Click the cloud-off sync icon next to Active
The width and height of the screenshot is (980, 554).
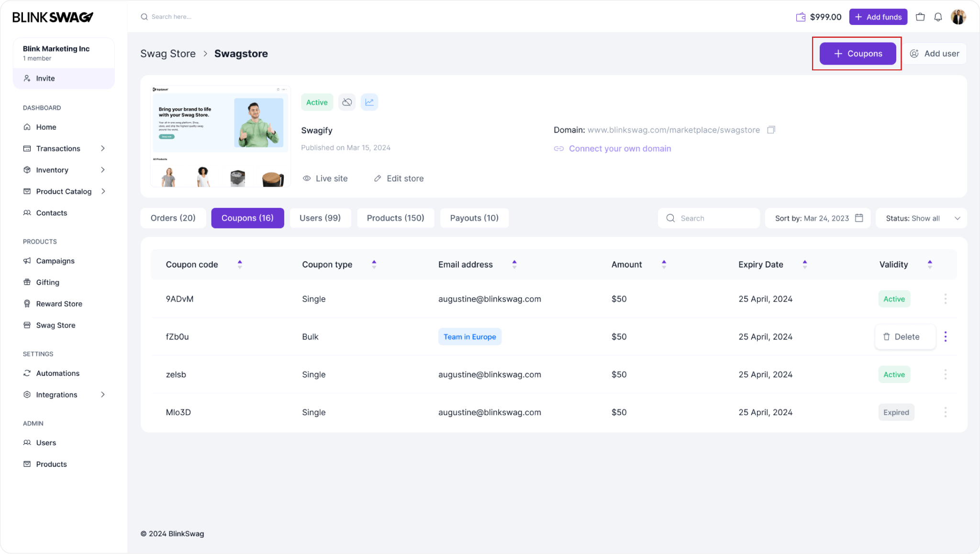[347, 102]
